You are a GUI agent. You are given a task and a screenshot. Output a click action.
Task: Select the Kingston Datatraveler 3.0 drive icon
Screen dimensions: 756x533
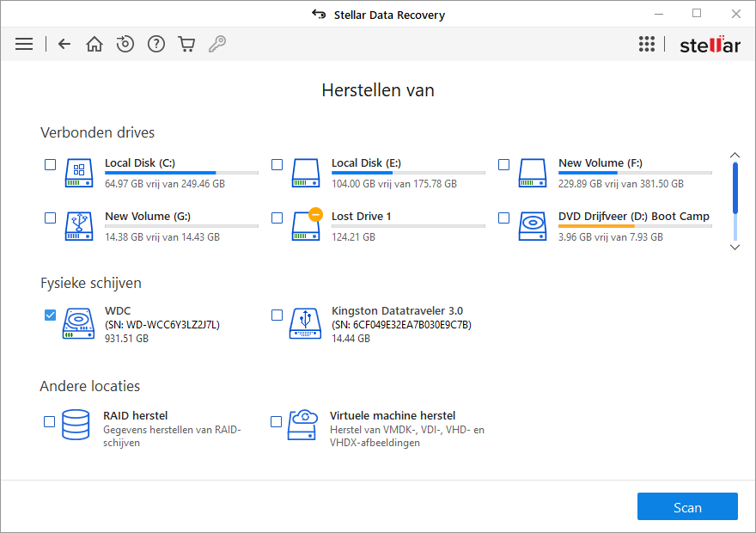click(x=305, y=323)
